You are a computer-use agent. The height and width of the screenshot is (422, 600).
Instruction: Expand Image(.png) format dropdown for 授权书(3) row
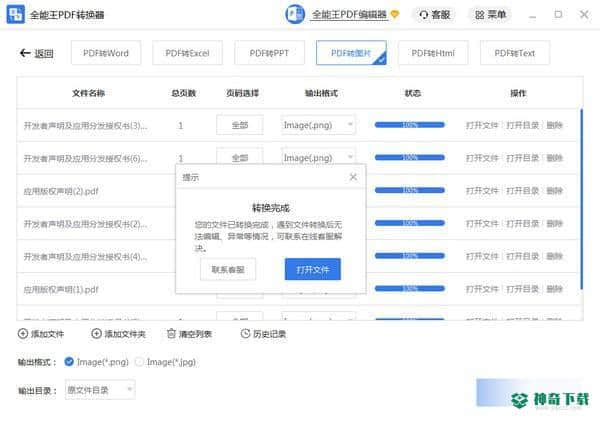pos(318,125)
